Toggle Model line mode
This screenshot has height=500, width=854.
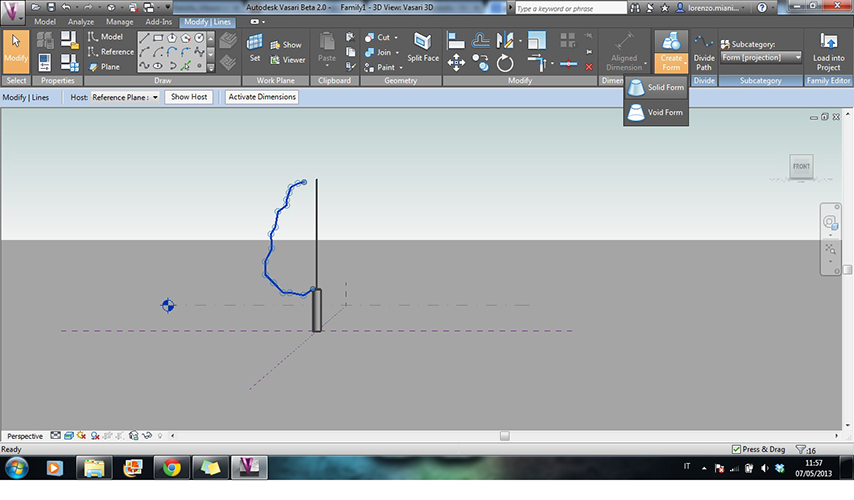tap(106, 36)
